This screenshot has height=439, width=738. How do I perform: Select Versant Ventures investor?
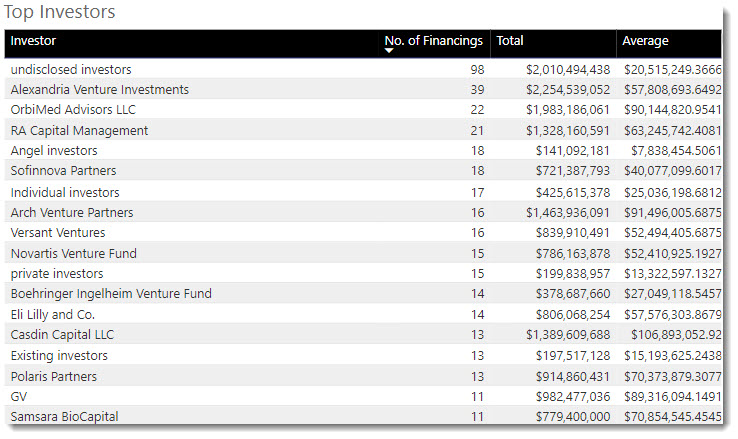click(58, 233)
